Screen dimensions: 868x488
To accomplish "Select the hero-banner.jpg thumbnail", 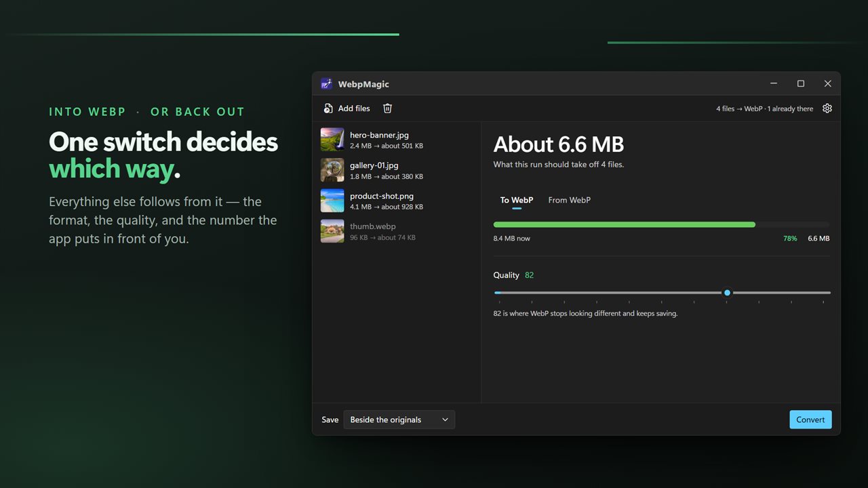I will pos(332,140).
